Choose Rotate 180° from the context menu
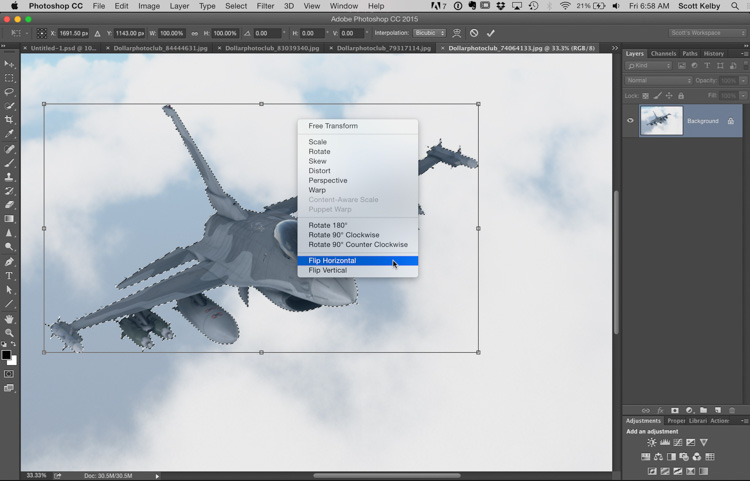Screen dimensions: 750x481 [x=328, y=225]
